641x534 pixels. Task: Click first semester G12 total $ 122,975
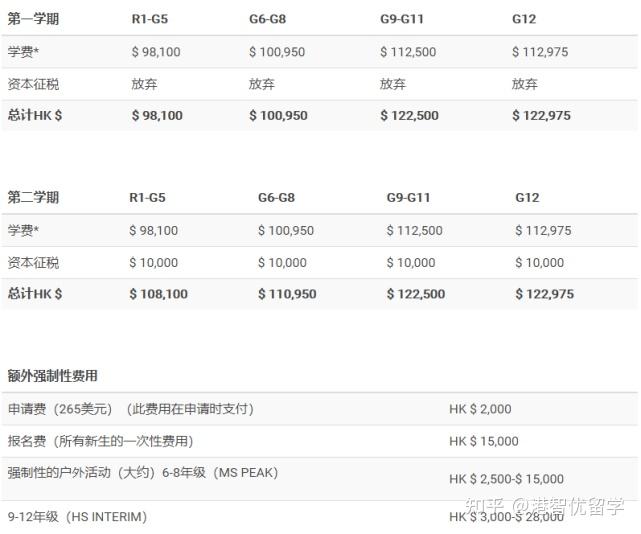click(541, 115)
